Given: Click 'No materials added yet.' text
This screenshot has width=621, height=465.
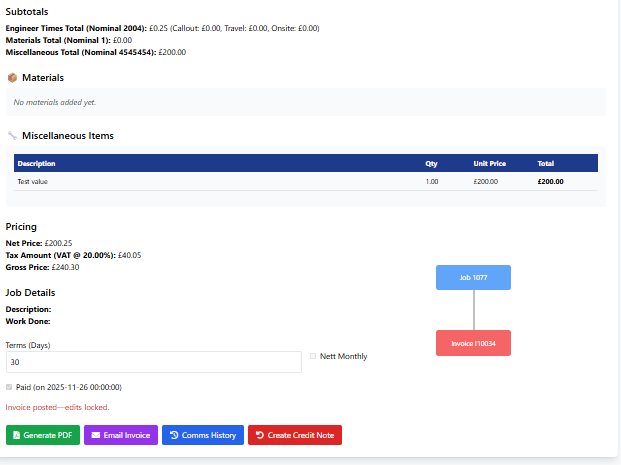Looking at the screenshot, I should (x=55, y=102).
